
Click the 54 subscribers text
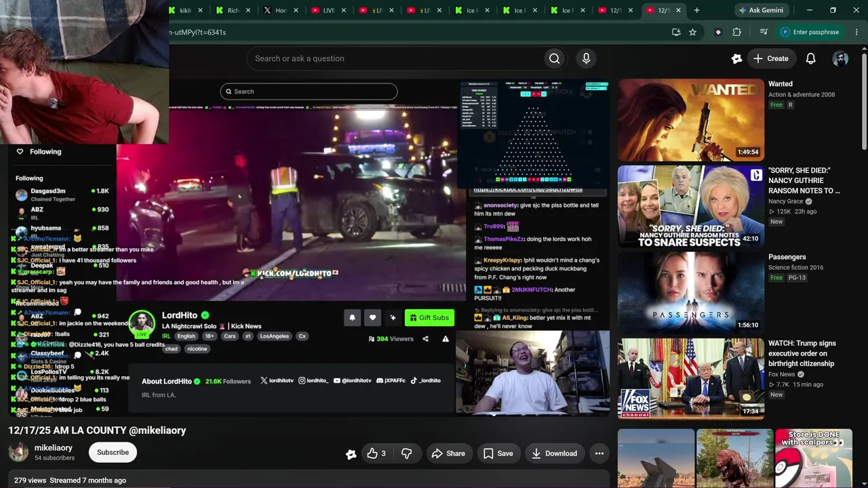point(54,458)
